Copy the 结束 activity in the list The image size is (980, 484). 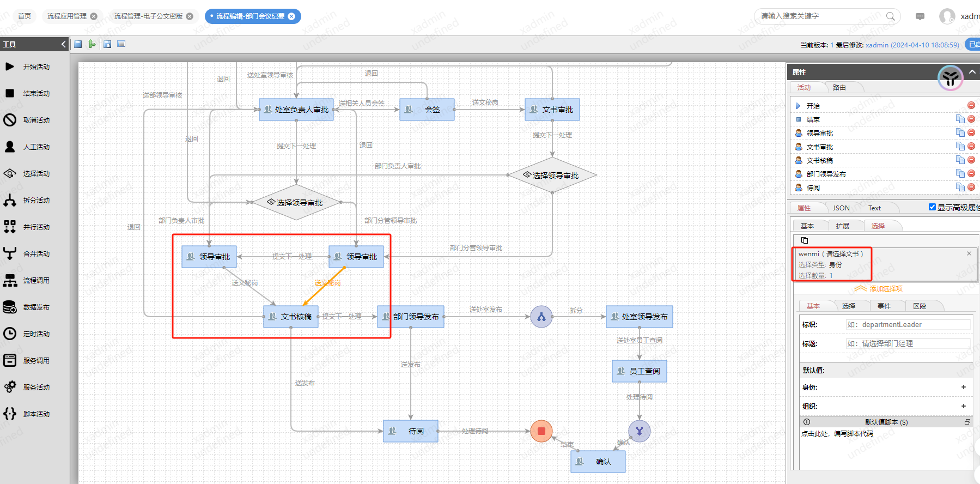(960, 119)
